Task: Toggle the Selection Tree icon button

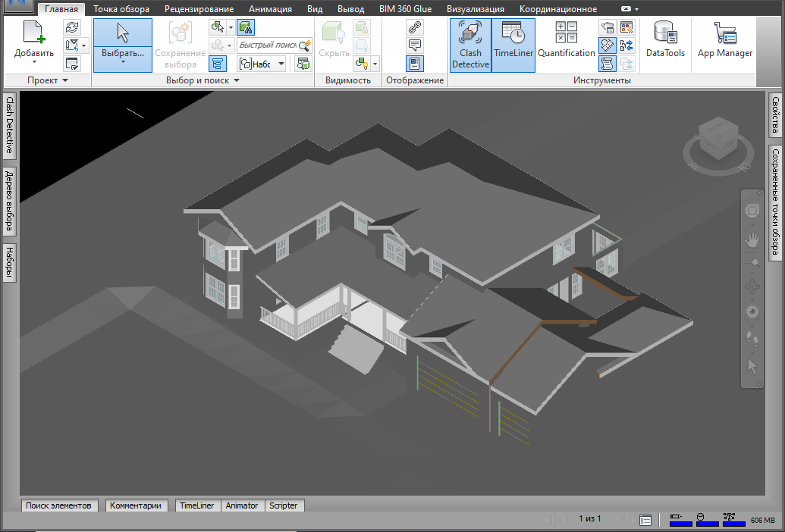Action: [x=217, y=64]
